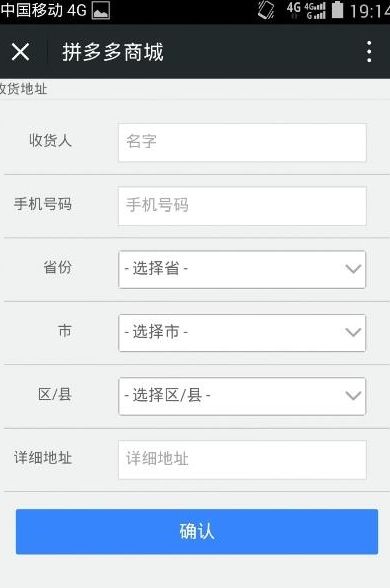This screenshot has width=390, height=588.
Task: Focus the 名字 recipient name field
Action: click(242, 142)
